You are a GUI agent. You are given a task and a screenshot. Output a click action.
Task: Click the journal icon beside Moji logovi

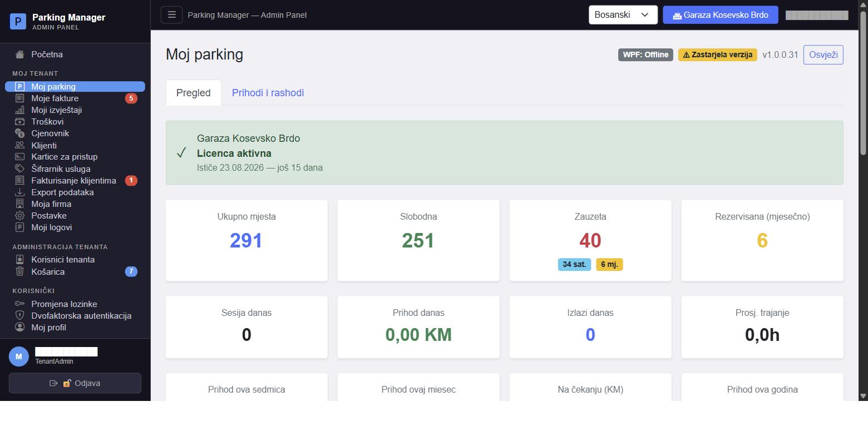20,227
